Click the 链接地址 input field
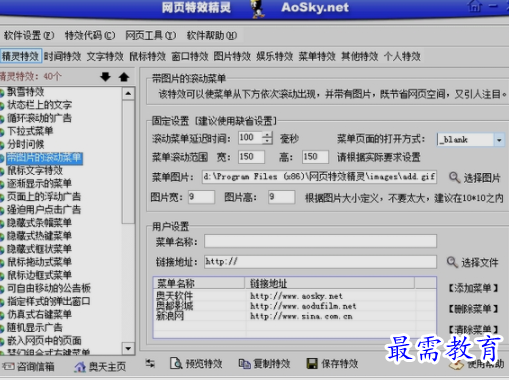The width and height of the screenshot is (509, 380). [x=320, y=262]
